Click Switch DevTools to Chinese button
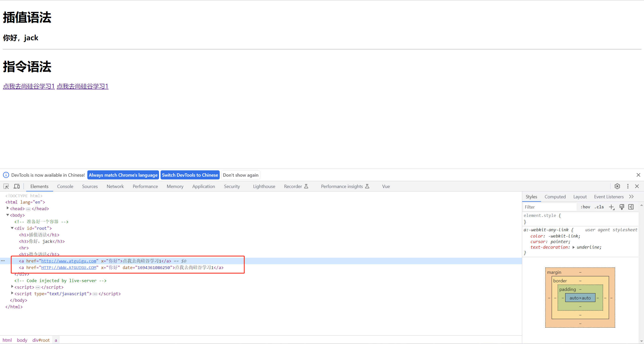644x344 pixels. (190, 175)
